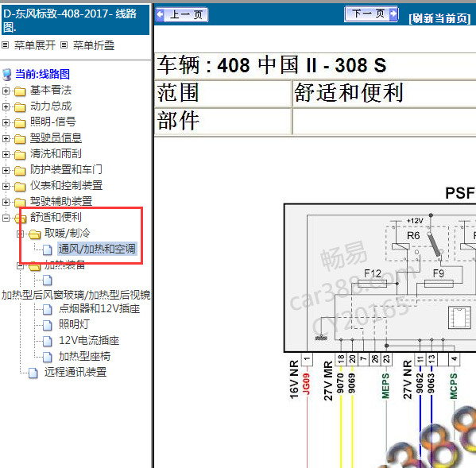Click the D-东风标致-408-2017-线路图 title header
The image size is (476, 468).
point(75,20)
